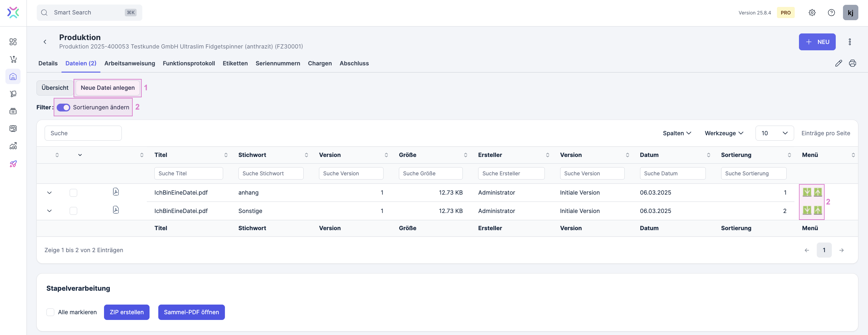Open the 'Spalten' dropdown
This screenshot has width=868, height=335.
coord(677,133)
